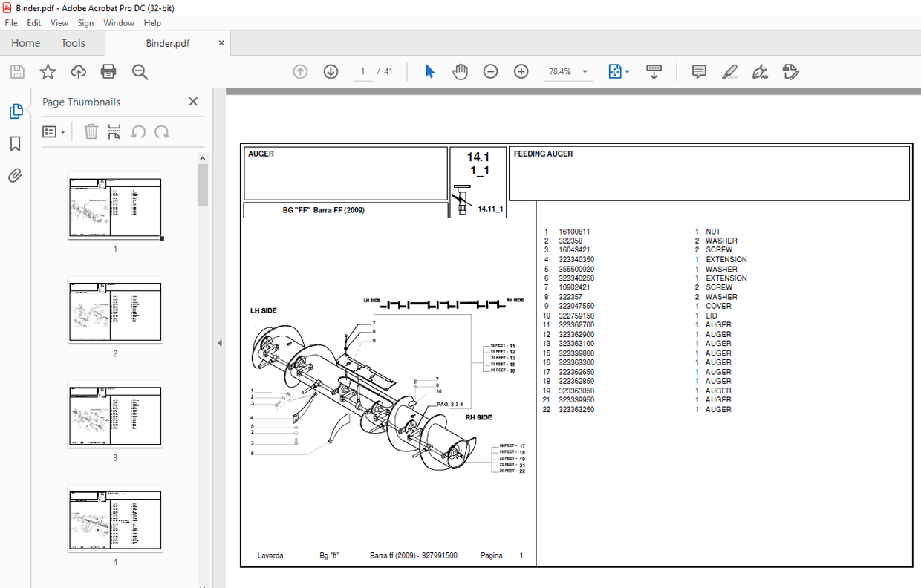Toggle the Attachments panel open

coord(15,175)
